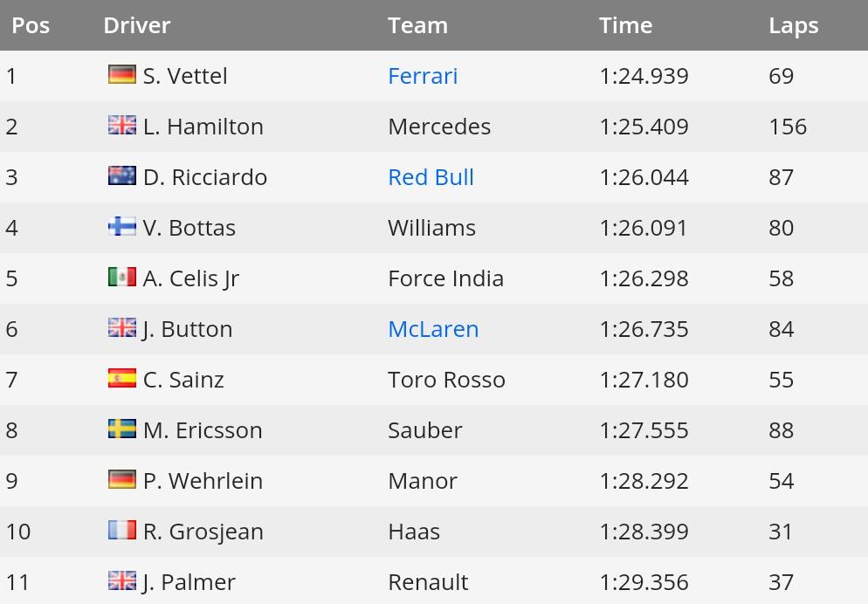Image resolution: width=868 pixels, height=604 pixels.
Task: Click the French flag beside R. Grosjean
Action: tap(121, 531)
